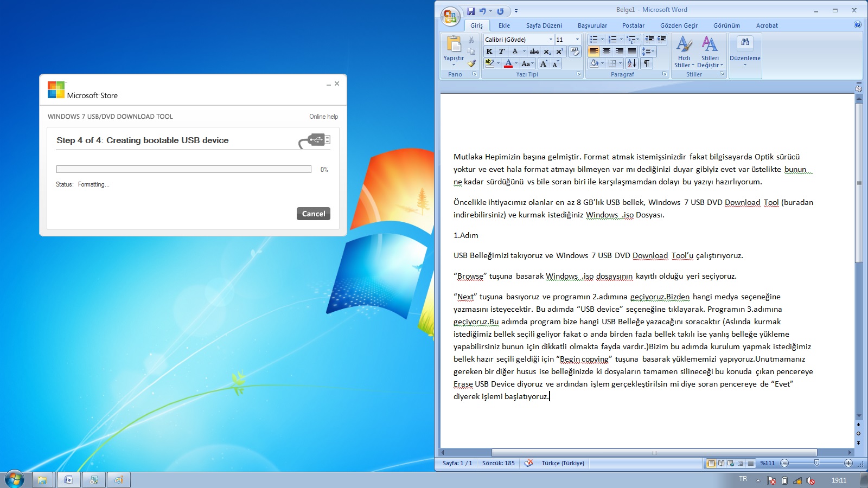
Task: Shrink font size with the smaller A
Action: click(x=556, y=63)
